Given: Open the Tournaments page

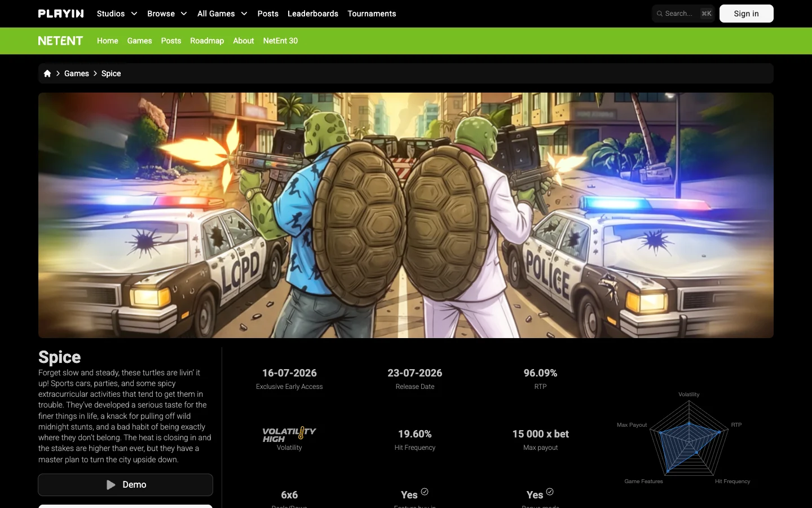Looking at the screenshot, I should [372, 14].
